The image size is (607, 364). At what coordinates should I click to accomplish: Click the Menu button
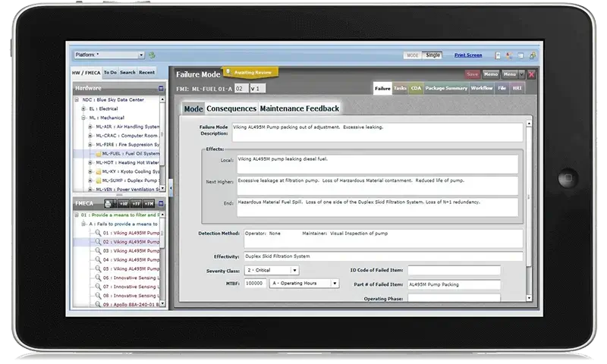click(x=510, y=74)
